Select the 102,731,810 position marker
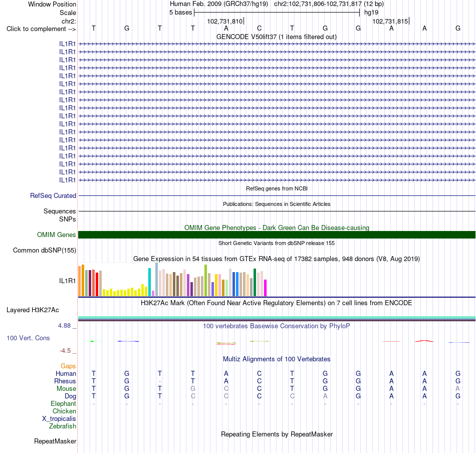The image size is (476, 453). (225, 21)
